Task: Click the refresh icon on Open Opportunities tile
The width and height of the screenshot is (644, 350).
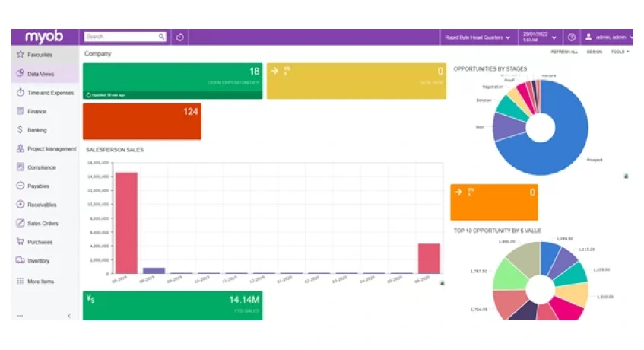Action: [88, 95]
